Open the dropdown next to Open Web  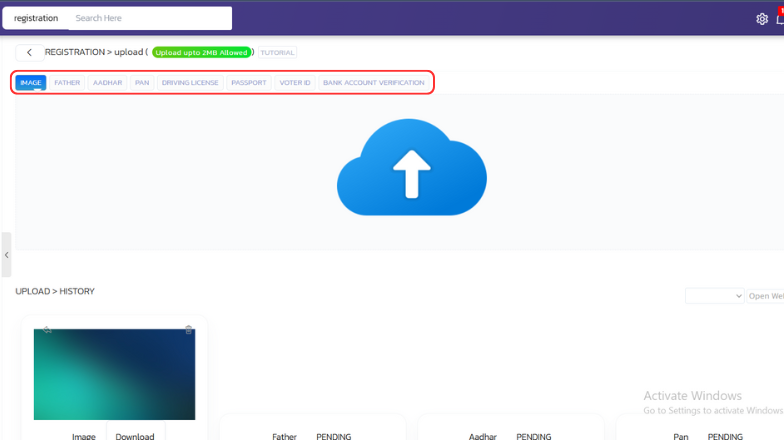(x=714, y=296)
